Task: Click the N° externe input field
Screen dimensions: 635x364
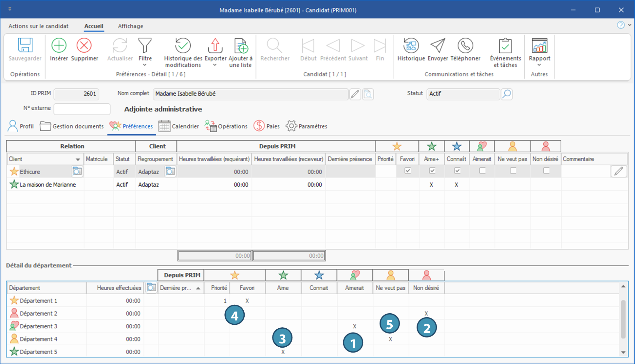Action: pyautogui.click(x=82, y=109)
